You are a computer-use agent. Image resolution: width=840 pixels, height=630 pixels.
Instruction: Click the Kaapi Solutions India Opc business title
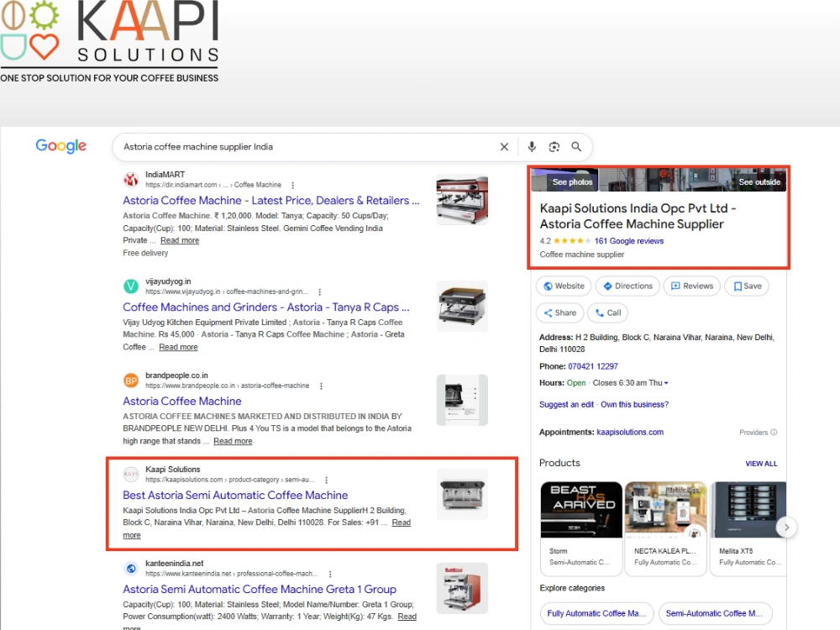(x=638, y=216)
